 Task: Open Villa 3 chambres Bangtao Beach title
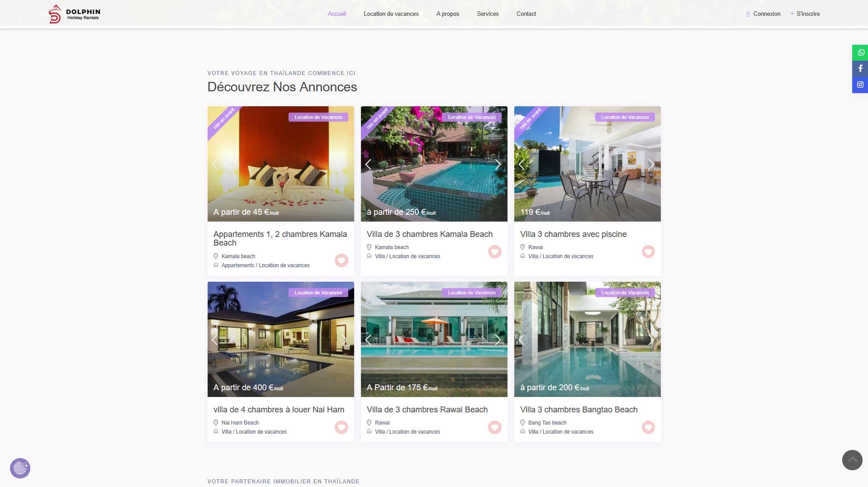[579, 410]
